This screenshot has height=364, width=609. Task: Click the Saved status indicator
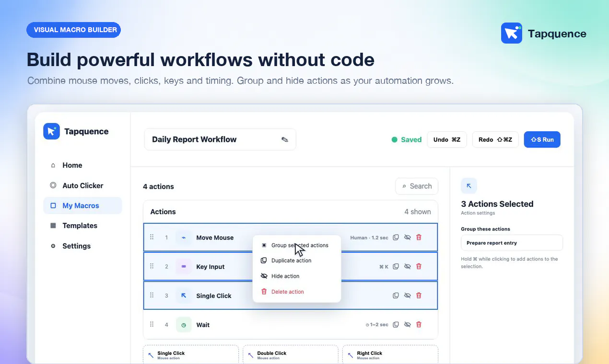(x=407, y=139)
